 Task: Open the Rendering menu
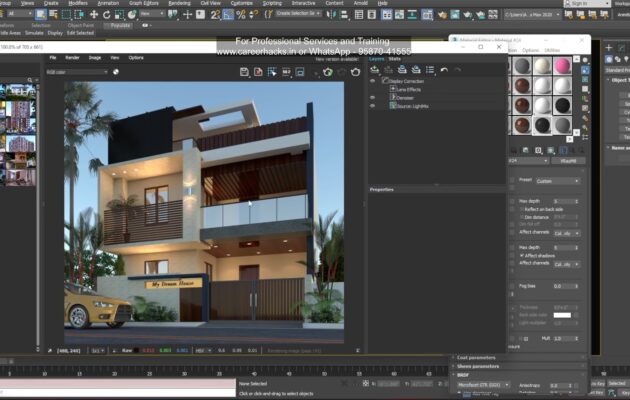point(179,3)
